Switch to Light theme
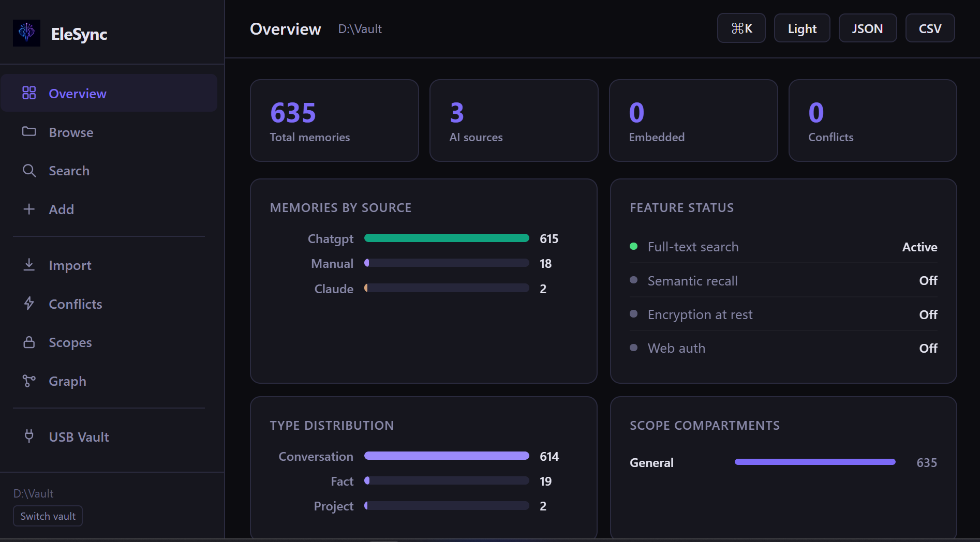The height and width of the screenshot is (542, 980). (802, 28)
